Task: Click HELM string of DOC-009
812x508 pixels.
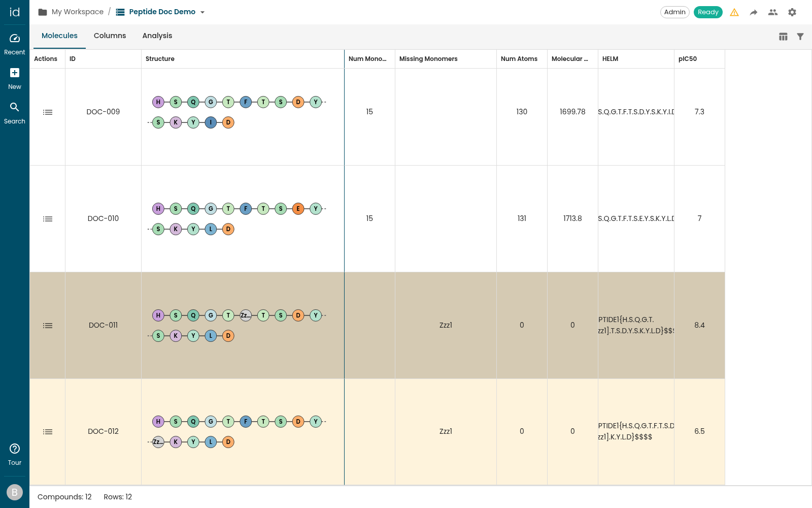Action: point(636,112)
